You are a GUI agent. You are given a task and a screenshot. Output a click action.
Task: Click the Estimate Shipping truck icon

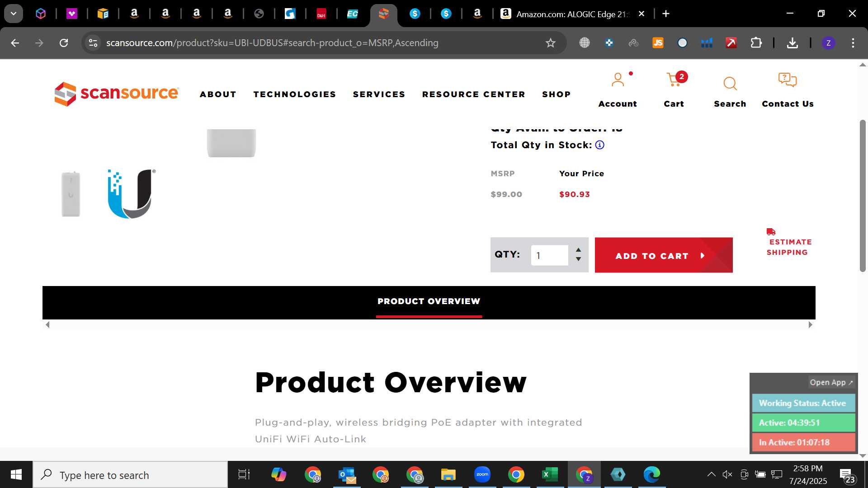pos(771,232)
